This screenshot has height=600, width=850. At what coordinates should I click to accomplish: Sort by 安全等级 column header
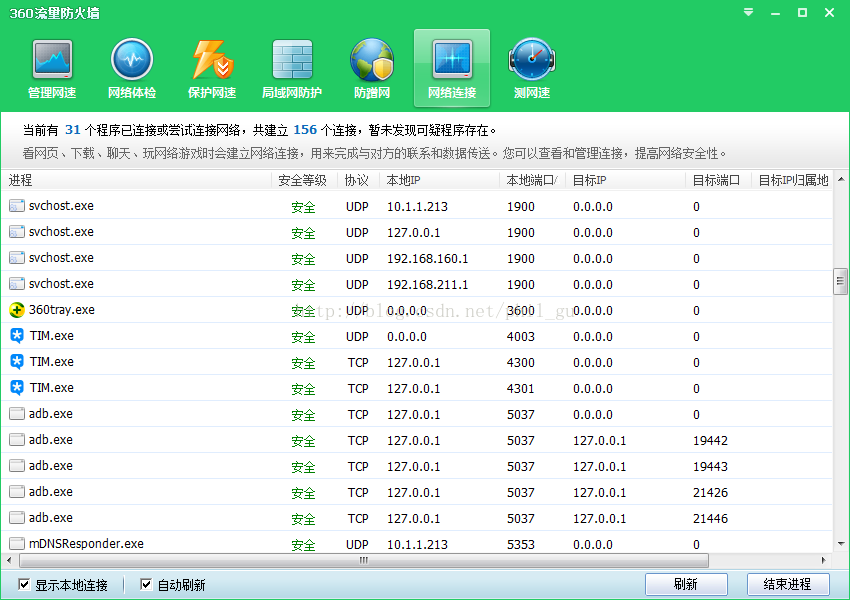(x=304, y=180)
